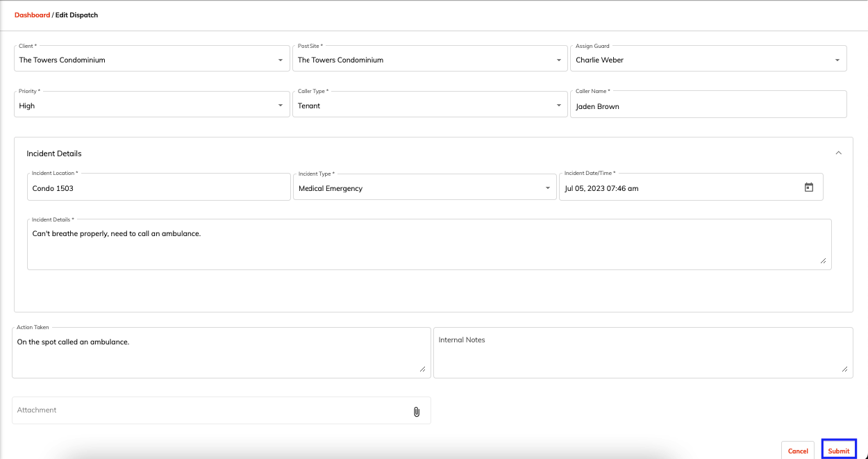The width and height of the screenshot is (868, 459).
Task: Open the Priority dropdown
Action: click(281, 104)
